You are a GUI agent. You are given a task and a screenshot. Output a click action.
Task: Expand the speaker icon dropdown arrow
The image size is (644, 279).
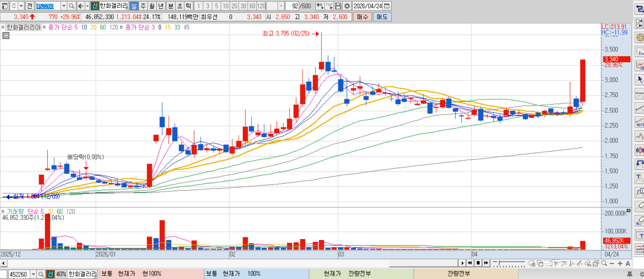pos(87,6)
